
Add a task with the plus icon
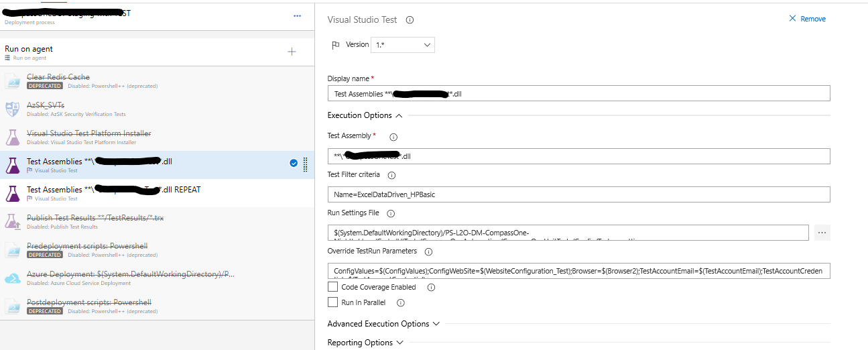pyautogui.click(x=292, y=52)
